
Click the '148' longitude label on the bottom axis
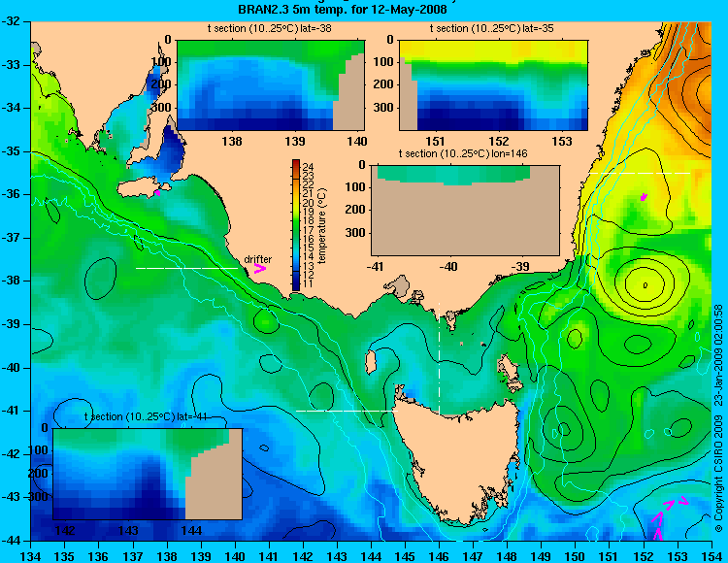point(508,556)
